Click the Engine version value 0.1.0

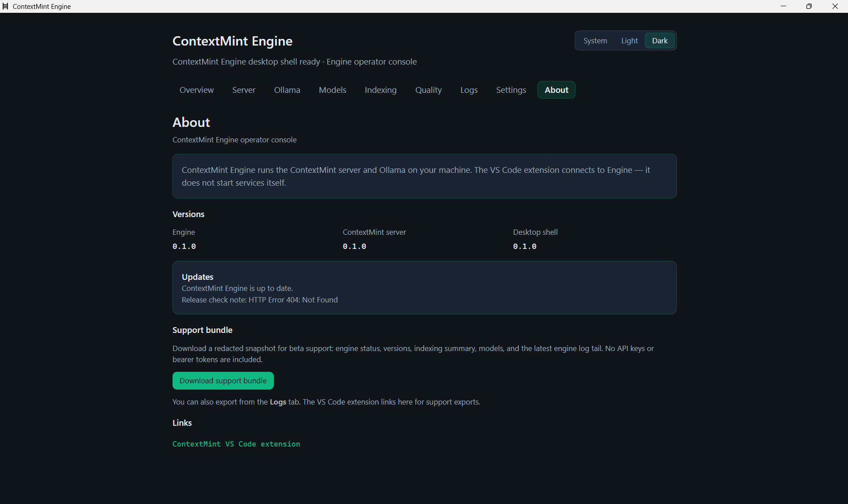(x=184, y=246)
